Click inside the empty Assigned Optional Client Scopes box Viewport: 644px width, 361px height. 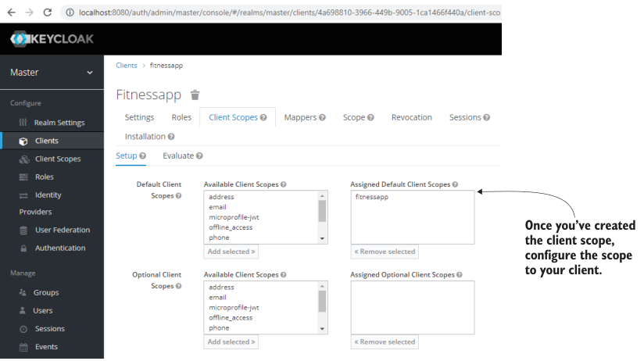413,308
